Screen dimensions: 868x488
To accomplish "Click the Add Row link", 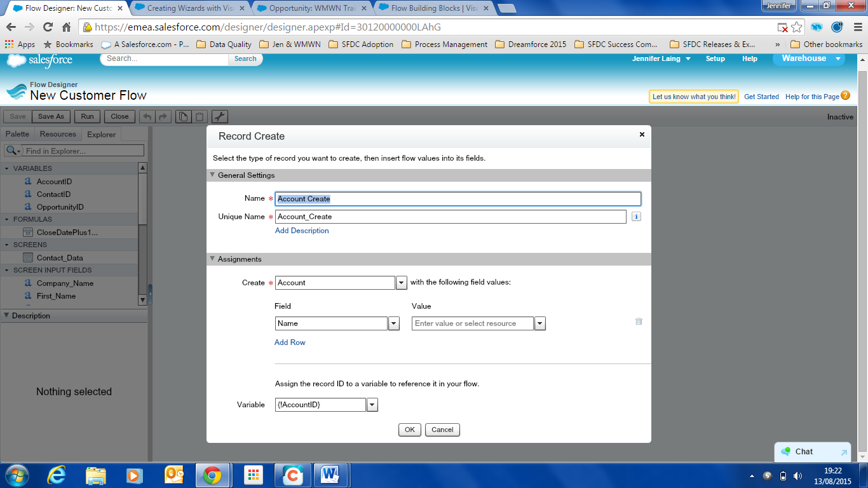I will click(290, 342).
